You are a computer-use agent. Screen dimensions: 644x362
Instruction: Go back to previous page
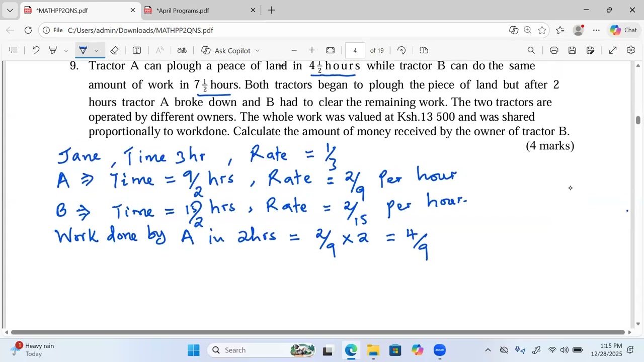pos(10,30)
